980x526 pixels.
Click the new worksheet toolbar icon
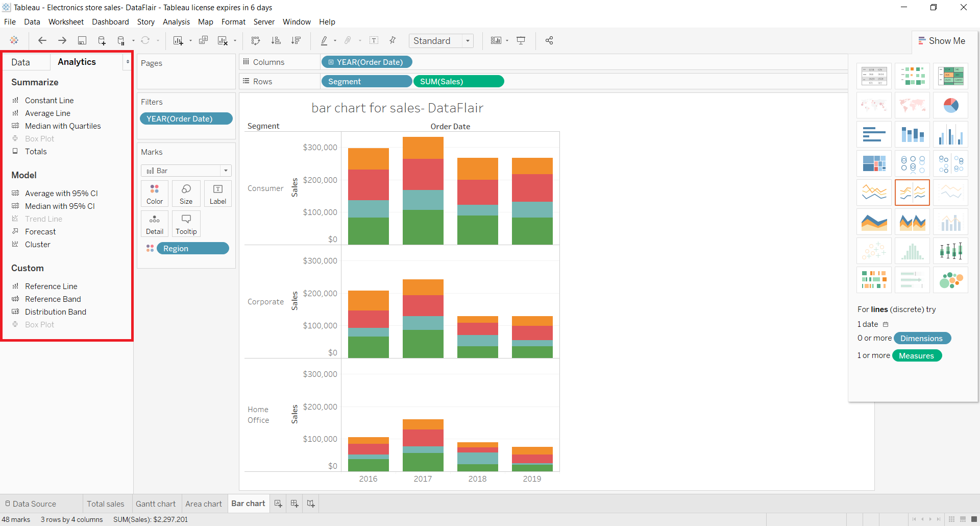coord(178,40)
